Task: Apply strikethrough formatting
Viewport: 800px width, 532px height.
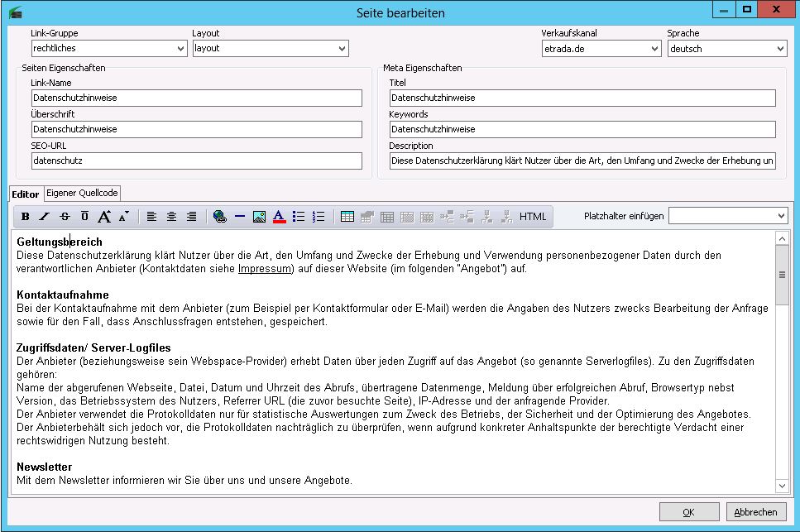Action: click(65, 217)
